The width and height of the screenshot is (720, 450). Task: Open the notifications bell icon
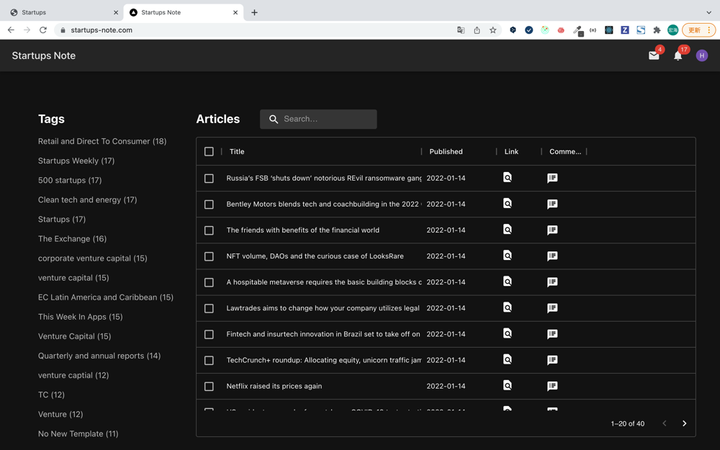point(678,56)
